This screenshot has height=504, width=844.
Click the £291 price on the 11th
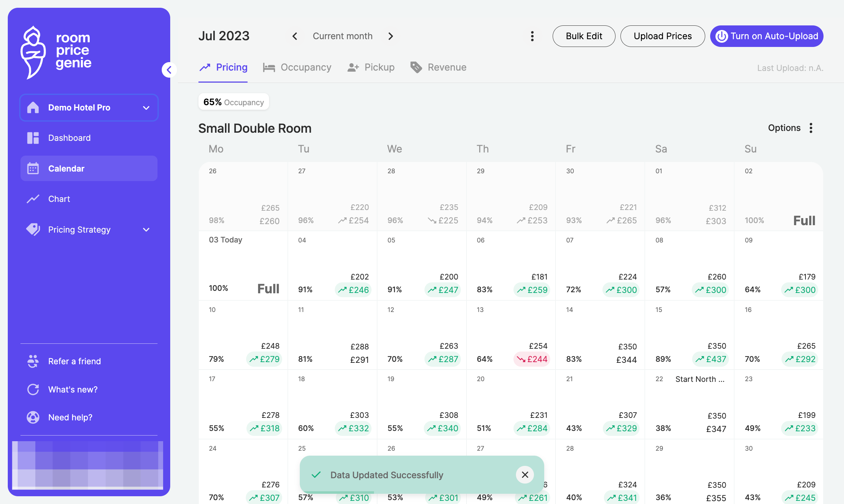[359, 360]
